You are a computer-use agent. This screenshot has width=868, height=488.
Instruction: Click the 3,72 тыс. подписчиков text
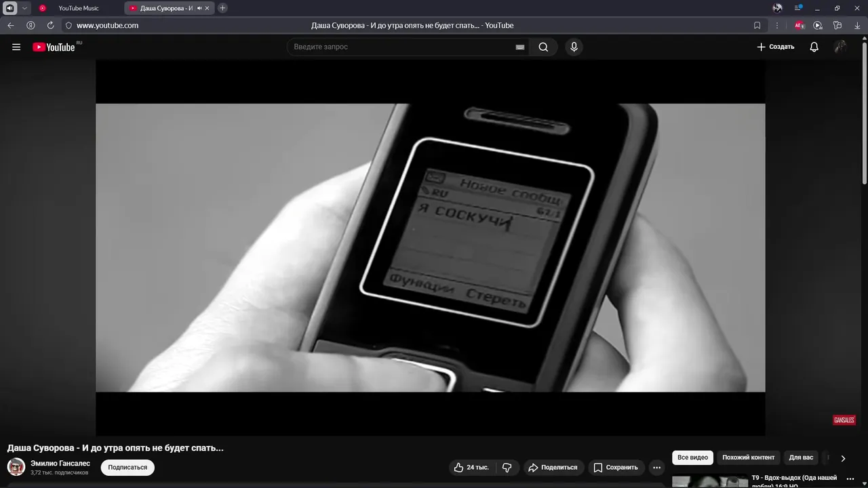point(60,472)
